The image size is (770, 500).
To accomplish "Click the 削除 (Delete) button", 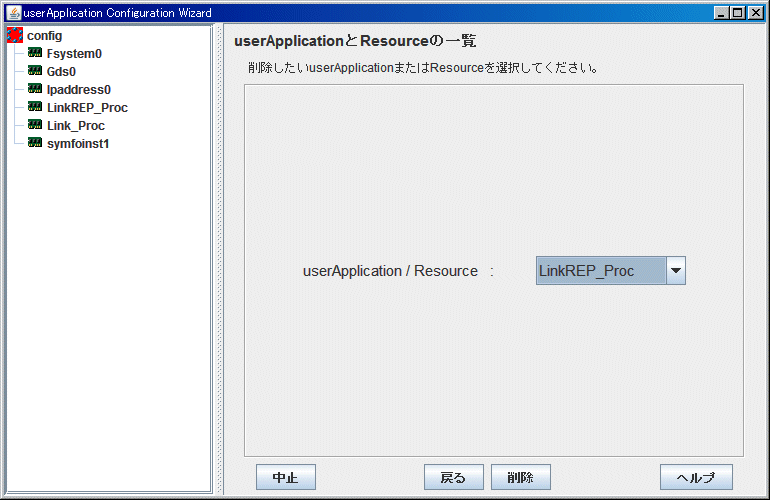I will coord(521,477).
